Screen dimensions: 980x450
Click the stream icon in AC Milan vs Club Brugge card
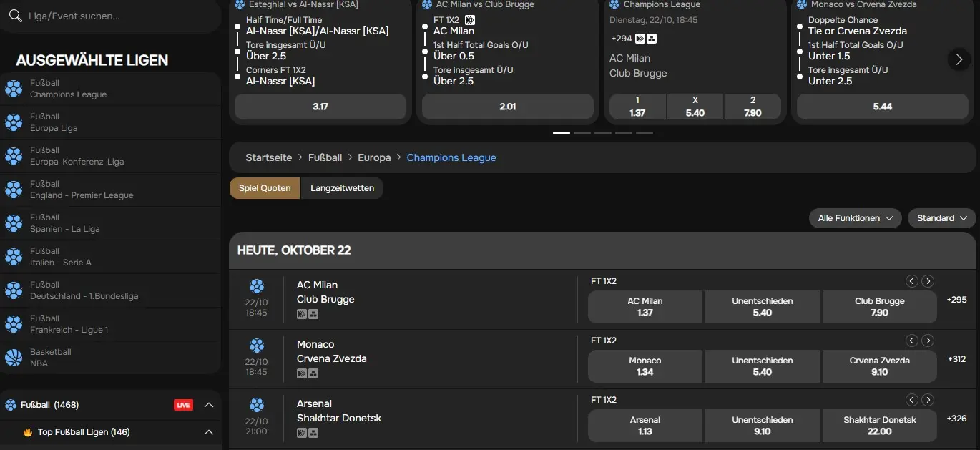pyautogui.click(x=470, y=20)
